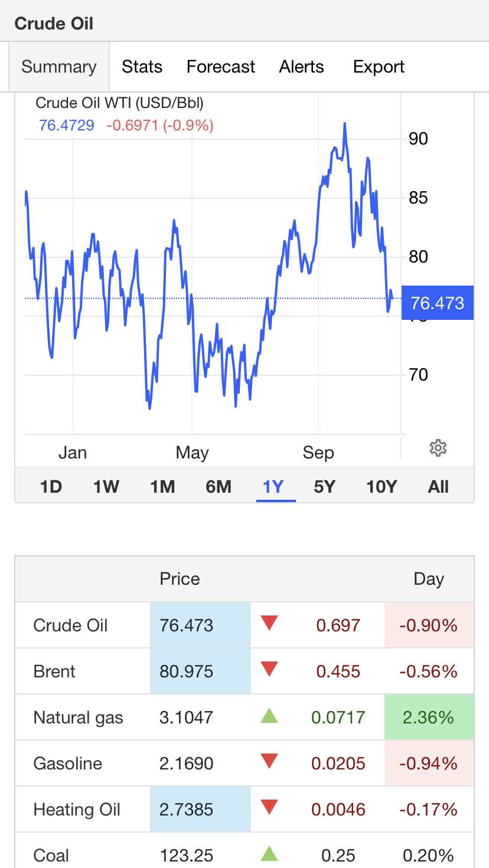The width and height of the screenshot is (489, 868).
Task: Click the Price column header
Action: pos(180,579)
